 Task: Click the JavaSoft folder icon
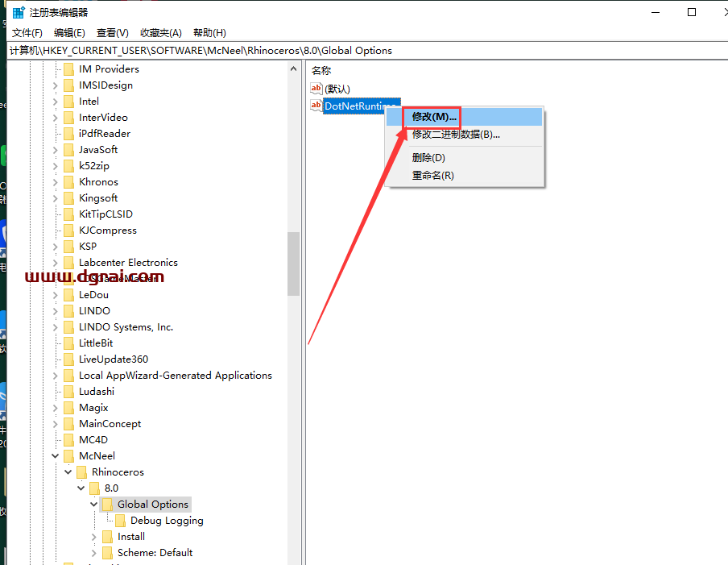pos(68,150)
